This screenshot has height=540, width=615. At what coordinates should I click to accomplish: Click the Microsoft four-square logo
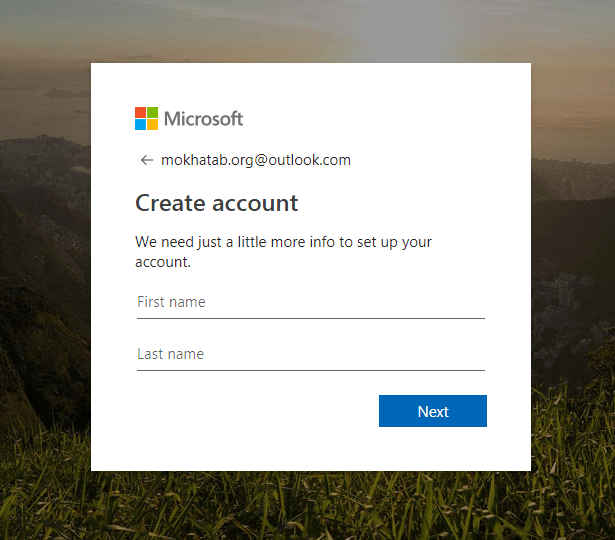(146, 118)
